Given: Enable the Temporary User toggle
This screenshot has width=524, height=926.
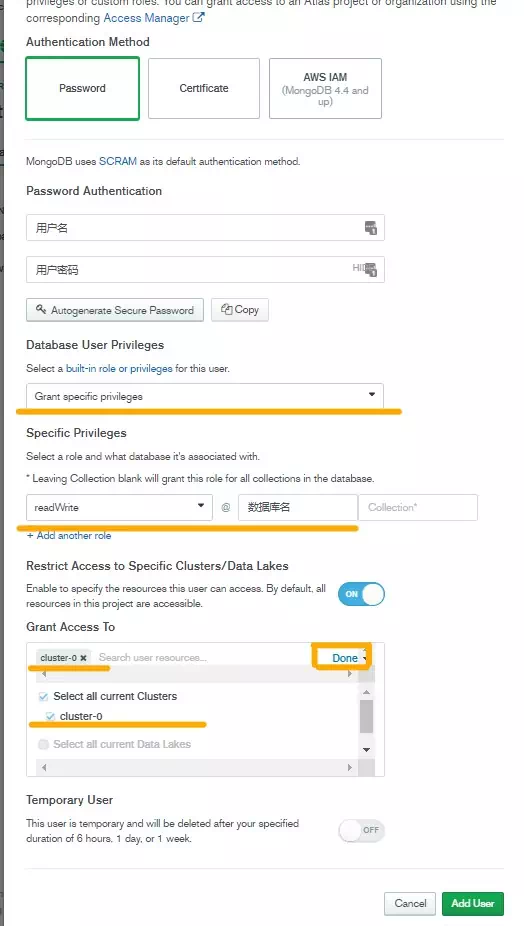Looking at the screenshot, I should coord(361,830).
